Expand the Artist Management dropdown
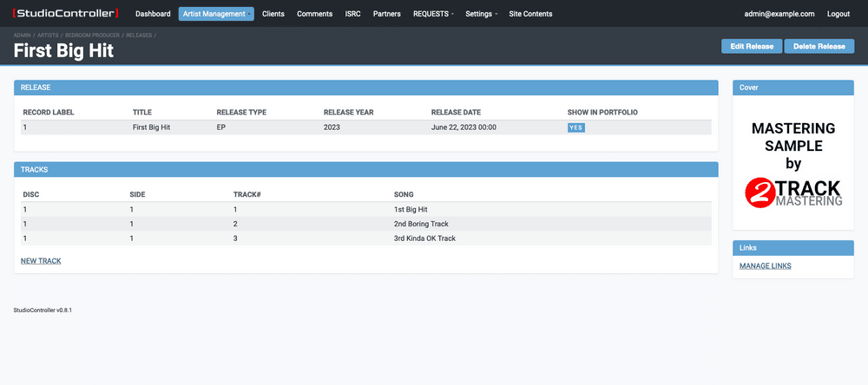 [x=216, y=14]
